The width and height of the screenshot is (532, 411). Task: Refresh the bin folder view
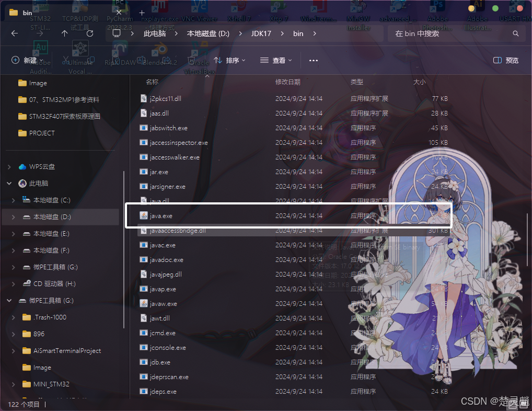point(89,33)
